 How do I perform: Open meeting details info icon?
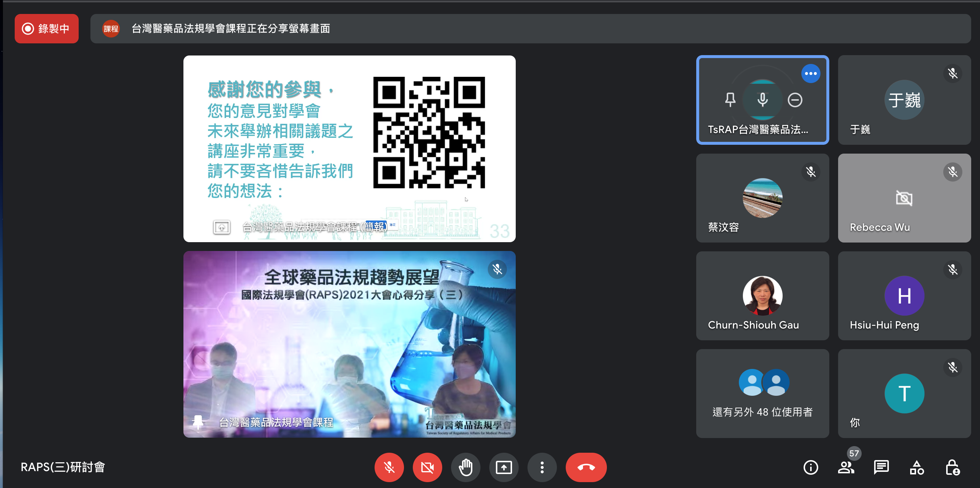pyautogui.click(x=810, y=467)
